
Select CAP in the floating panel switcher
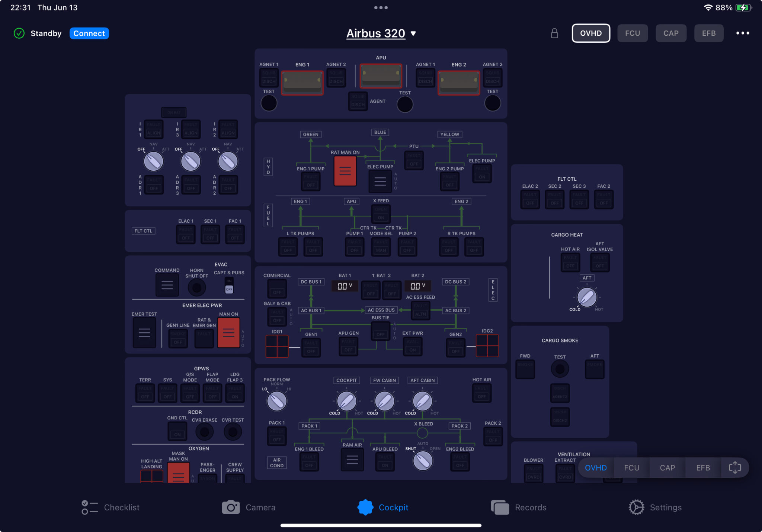pyautogui.click(x=667, y=467)
